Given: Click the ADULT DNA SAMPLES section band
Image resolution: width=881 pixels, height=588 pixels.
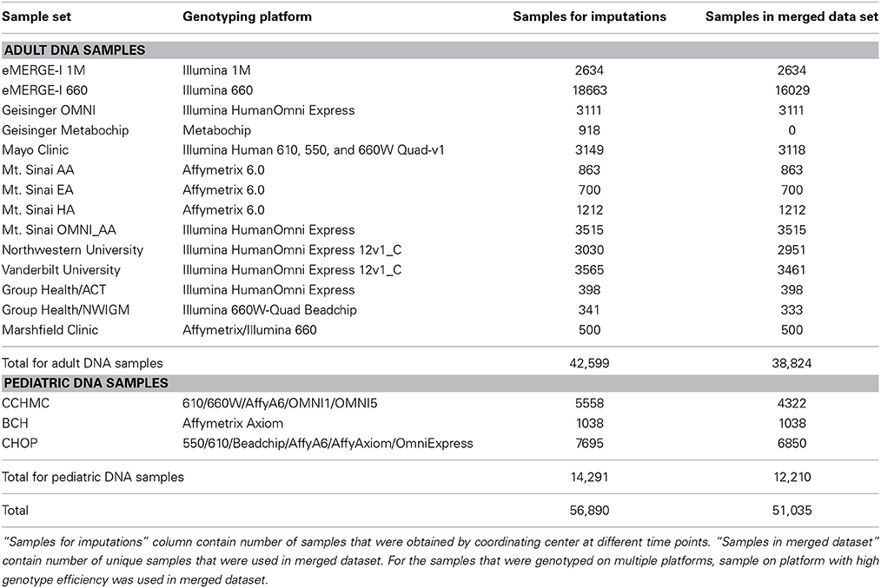Looking at the screenshot, I should pyautogui.click(x=440, y=50).
